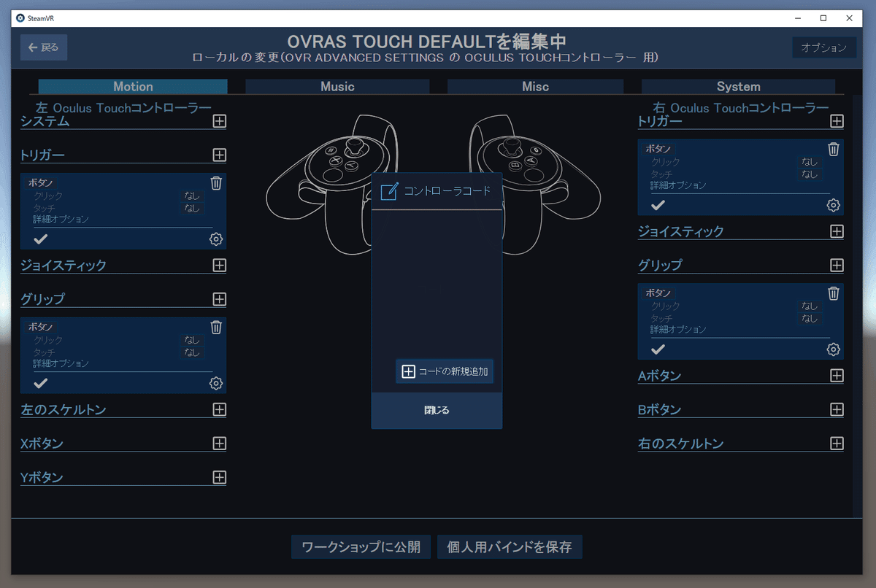This screenshot has width=876, height=588.
Task: Add binding to Yボタン
Action: pyautogui.click(x=219, y=477)
